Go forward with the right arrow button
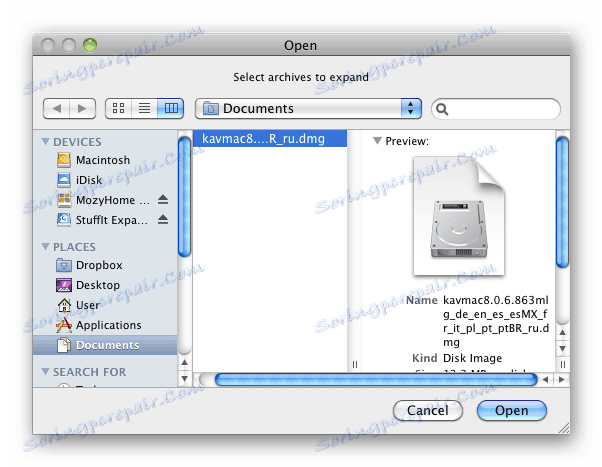The height and width of the screenshot is (467, 602). 82,109
